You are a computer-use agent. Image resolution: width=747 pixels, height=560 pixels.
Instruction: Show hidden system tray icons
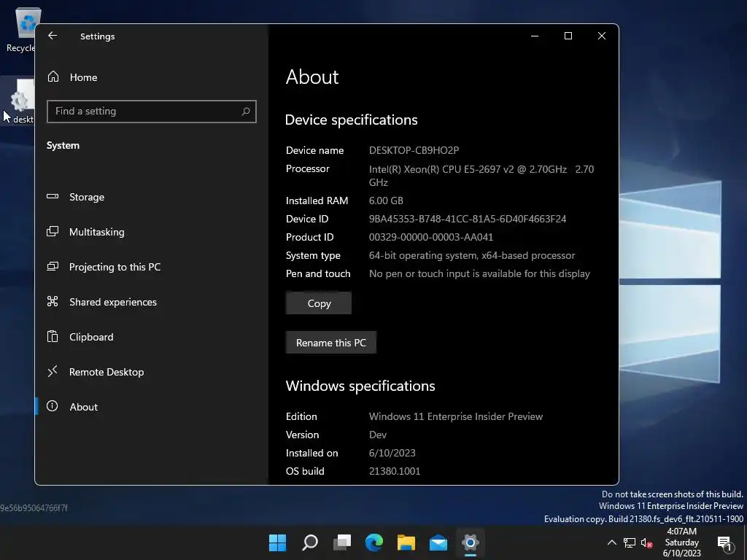click(x=612, y=542)
